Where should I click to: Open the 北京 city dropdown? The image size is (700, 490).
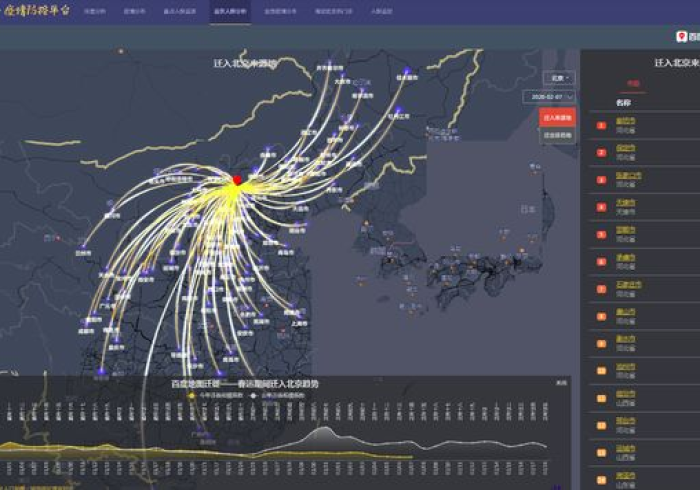coord(559,77)
